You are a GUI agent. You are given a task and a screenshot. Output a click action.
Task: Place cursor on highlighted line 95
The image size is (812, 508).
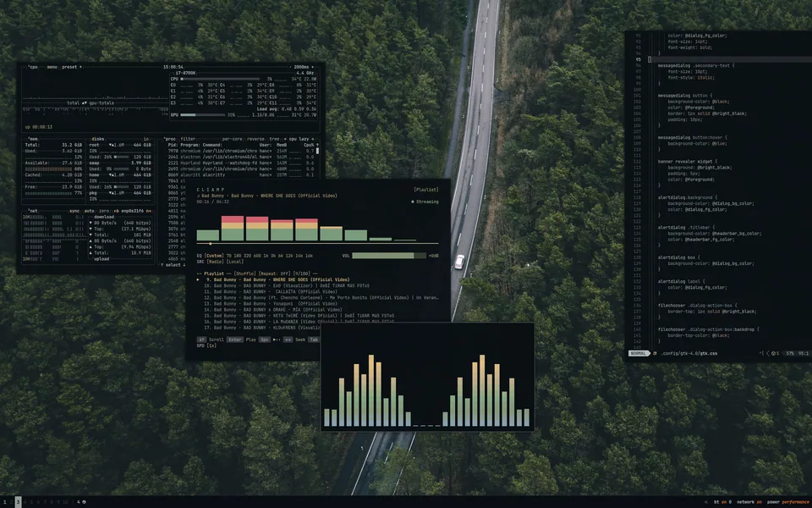pyautogui.click(x=730, y=59)
